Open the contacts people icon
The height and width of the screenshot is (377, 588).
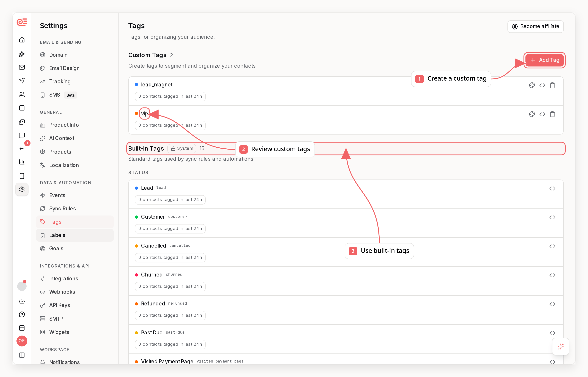coord(22,94)
